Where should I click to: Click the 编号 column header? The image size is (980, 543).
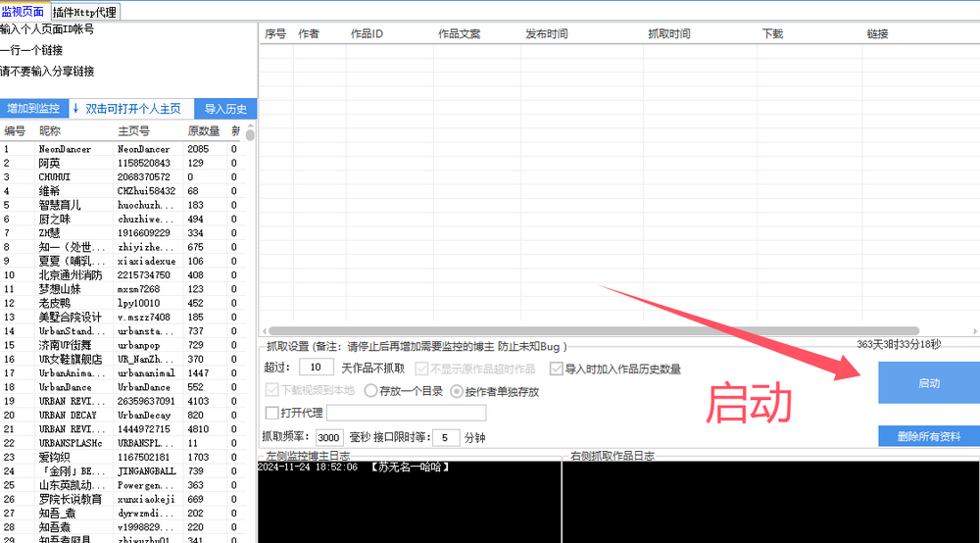(15, 131)
